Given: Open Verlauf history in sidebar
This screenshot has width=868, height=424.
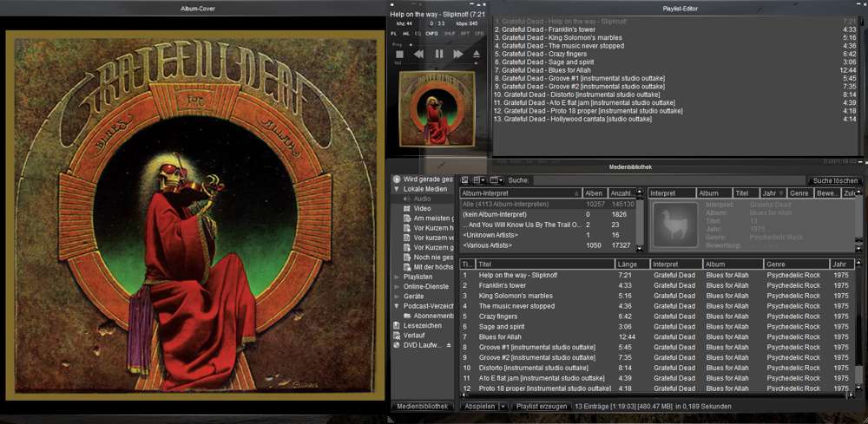Looking at the screenshot, I should 416,335.
